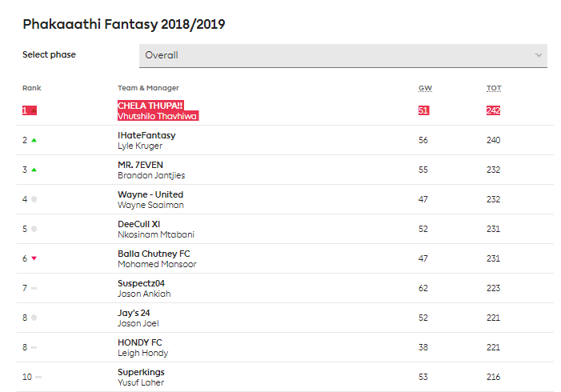Click the GW column header
Image resolution: width=561 pixels, height=392 pixels.
pos(425,88)
